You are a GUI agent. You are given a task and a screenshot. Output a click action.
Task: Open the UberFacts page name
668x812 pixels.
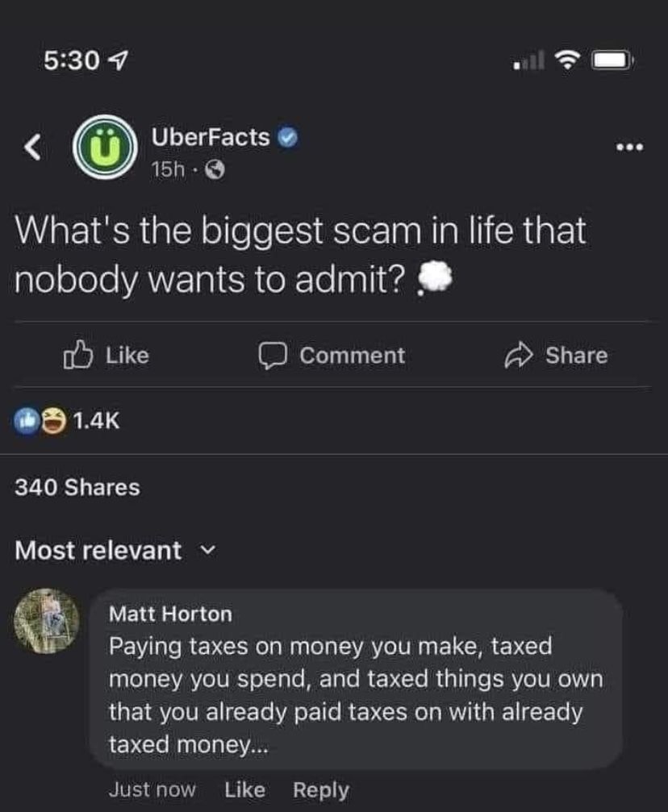[x=211, y=138]
